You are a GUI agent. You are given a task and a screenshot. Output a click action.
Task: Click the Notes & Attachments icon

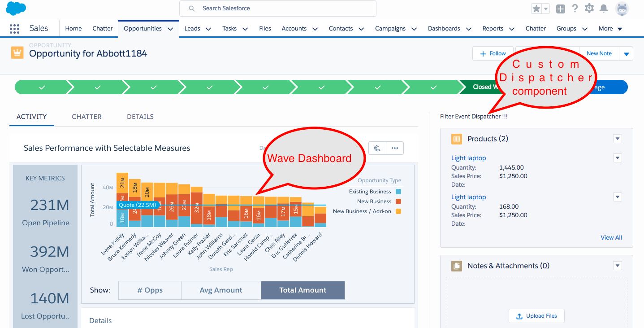tap(456, 266)
